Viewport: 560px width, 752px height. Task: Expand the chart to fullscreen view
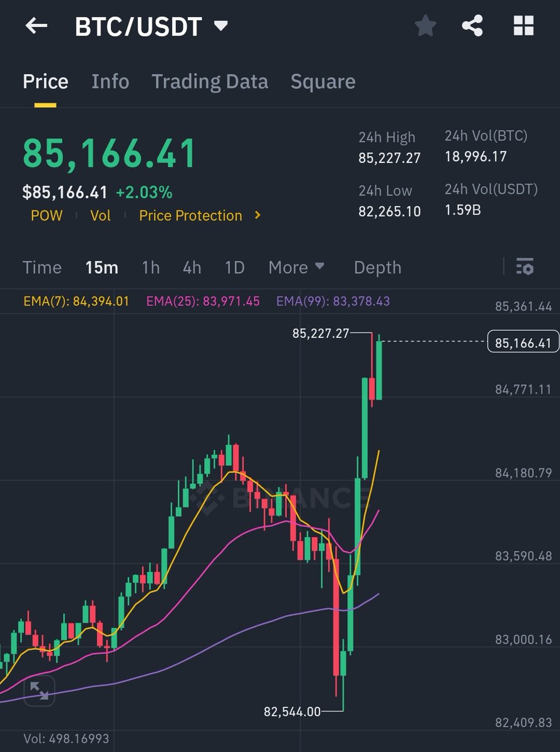point(39,691)
